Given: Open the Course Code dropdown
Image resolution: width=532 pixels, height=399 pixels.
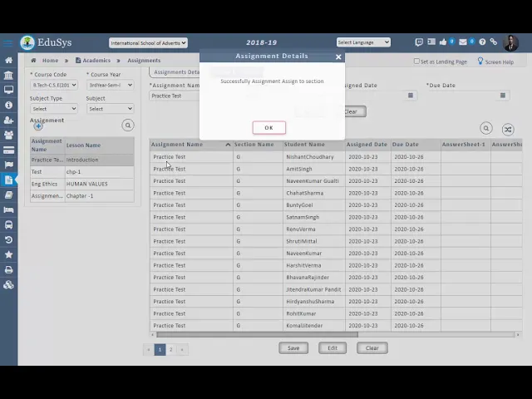Looking at the screenshot, I should [54, 85].
